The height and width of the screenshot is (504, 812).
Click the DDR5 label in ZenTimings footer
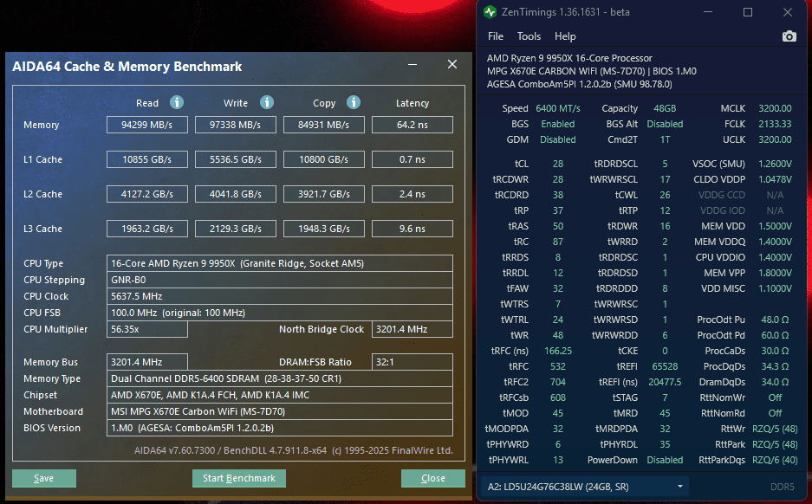click(x=782, y=487)
